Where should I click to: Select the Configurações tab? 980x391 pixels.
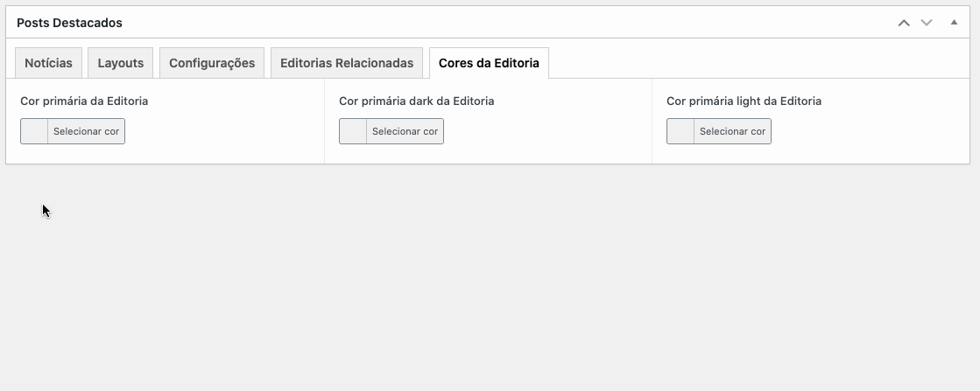tap(212, 63)
